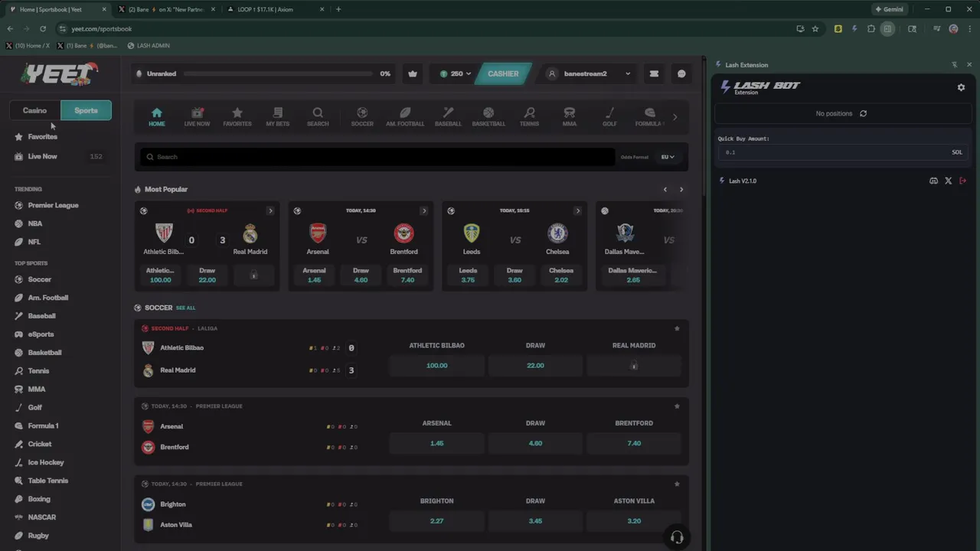Bet Draw 3.45 Brighton vs Aston Villa
Viewport: 980px width, 551px height.
point(535,521)
